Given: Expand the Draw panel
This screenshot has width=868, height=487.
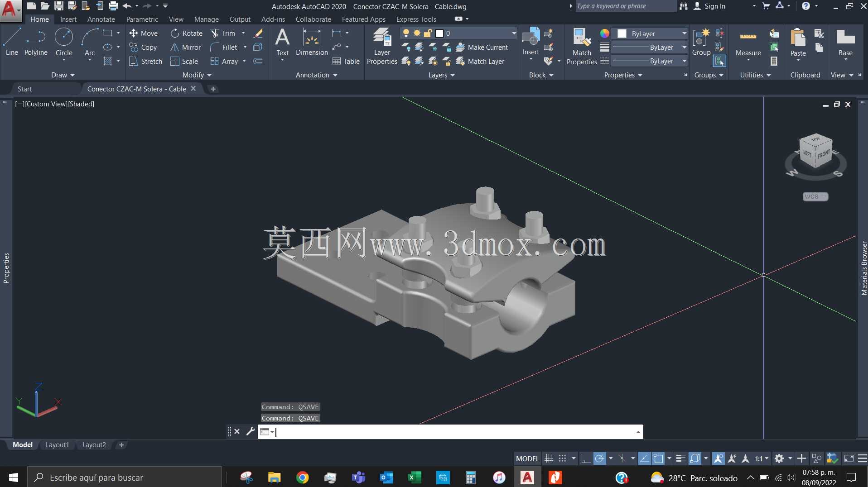Looking at the screenshot, I should tap(63, 75).
